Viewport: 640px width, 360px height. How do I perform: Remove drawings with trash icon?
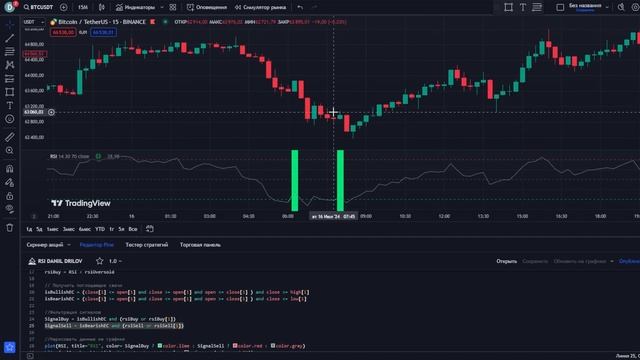click(x=10, y=228)
